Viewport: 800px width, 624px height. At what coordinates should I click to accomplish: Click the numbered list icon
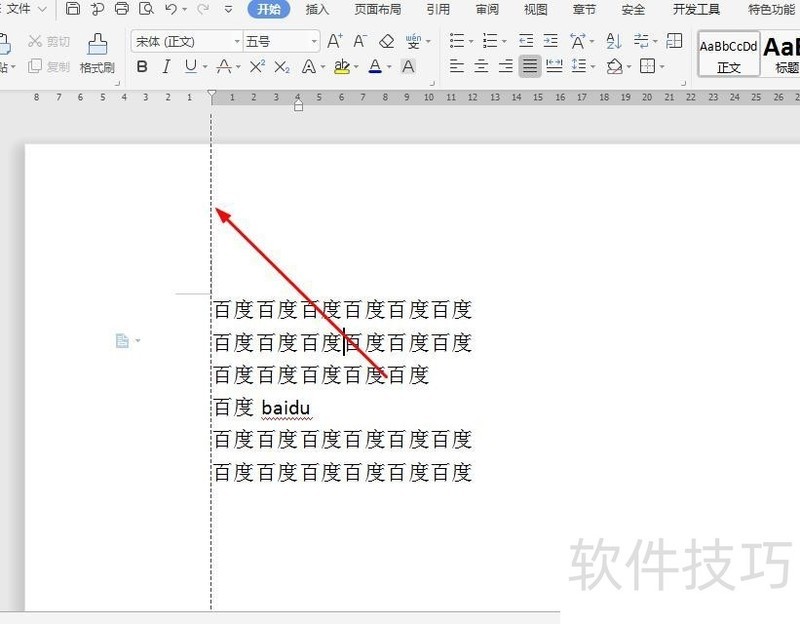[490, 41]
